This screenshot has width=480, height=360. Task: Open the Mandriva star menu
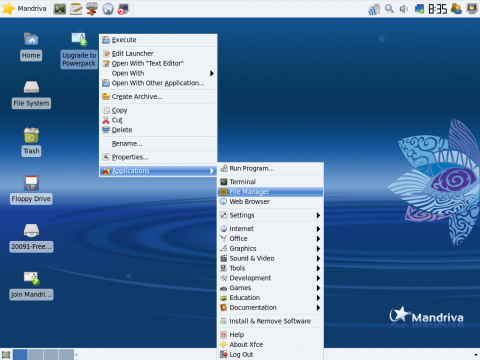tap(24, 8)
